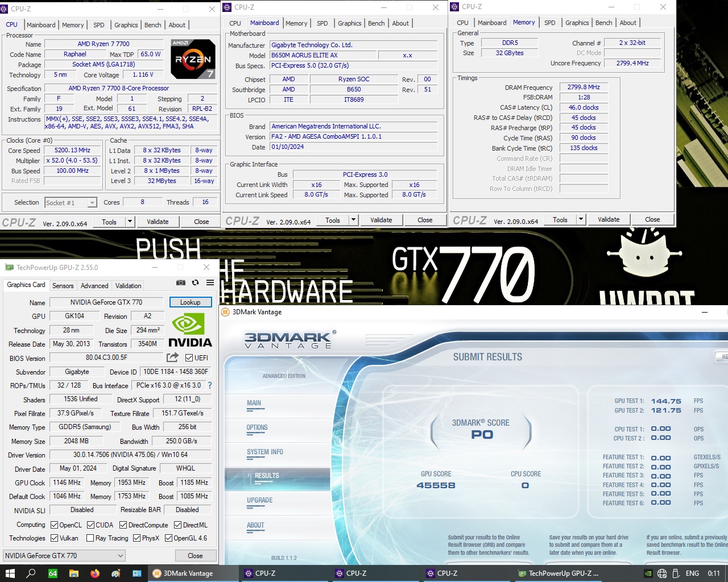
Task: Open the GPU-Z hamburger menu
Action: (210, 282)
